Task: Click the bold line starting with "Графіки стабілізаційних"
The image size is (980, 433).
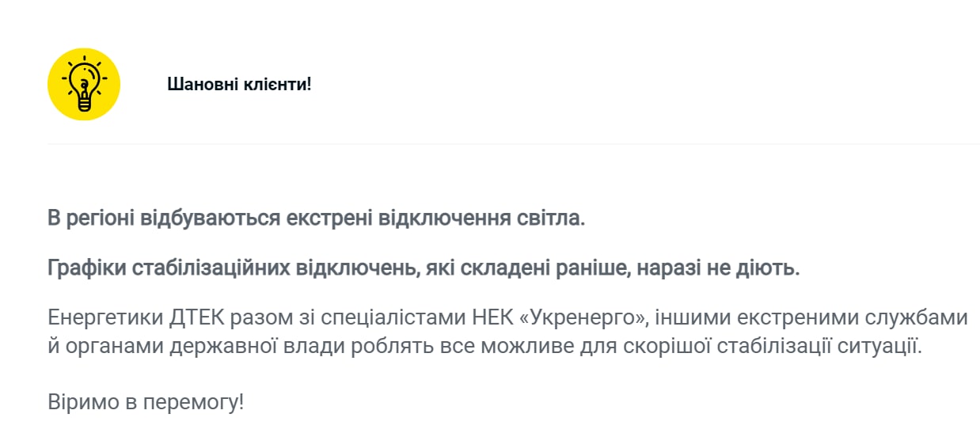Action: (x=424, y=268)
